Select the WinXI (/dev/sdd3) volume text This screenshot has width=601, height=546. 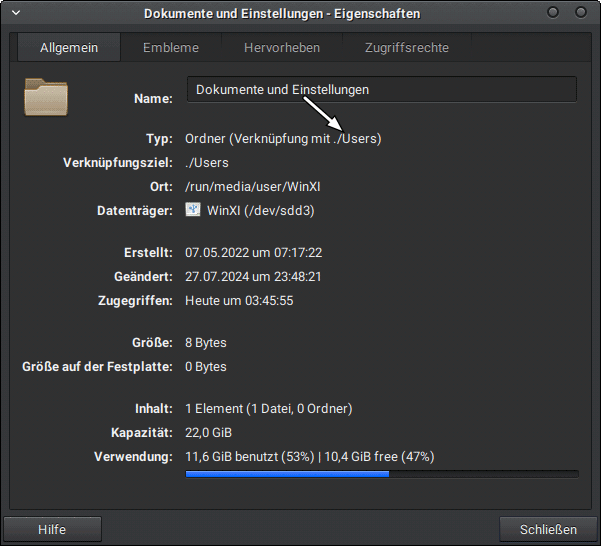point(261,210)
